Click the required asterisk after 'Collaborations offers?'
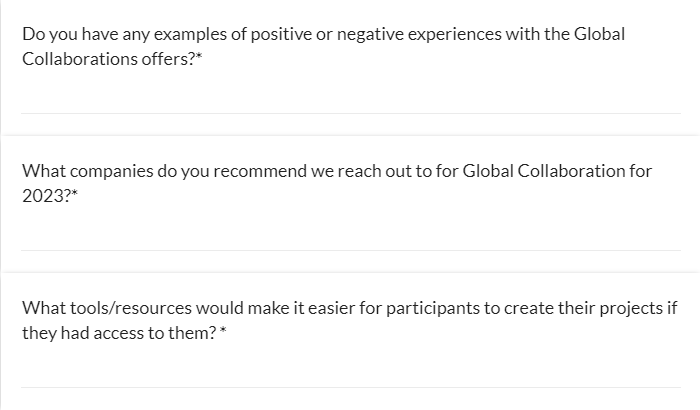Image resolution: width=700 pixels, height=410 pixels. coord(200,57)
